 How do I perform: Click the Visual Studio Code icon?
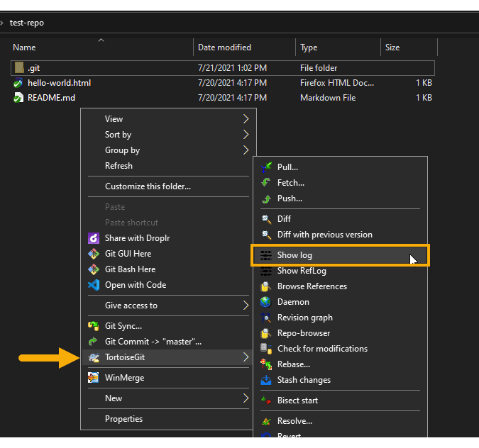[x=94, y=285]
